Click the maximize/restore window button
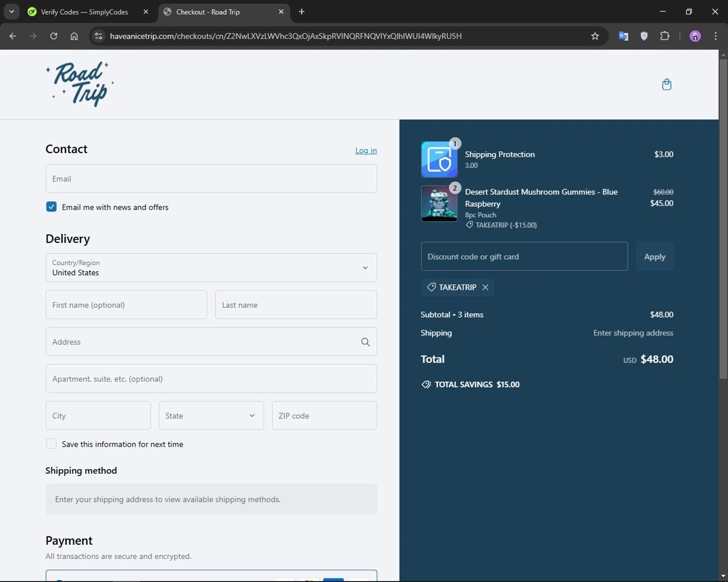 pos(689,12)
